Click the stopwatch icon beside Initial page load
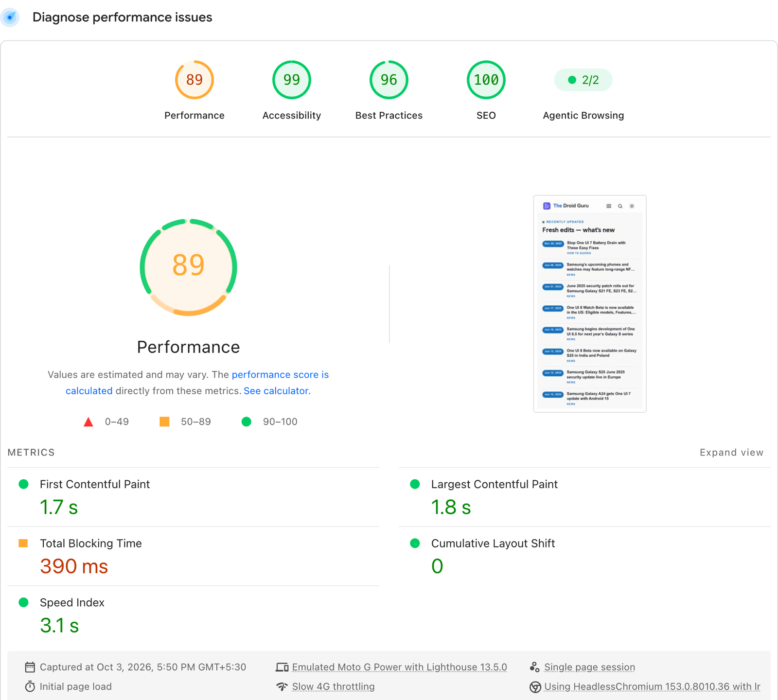Screen dimensions: 778x700 [30, 686]
